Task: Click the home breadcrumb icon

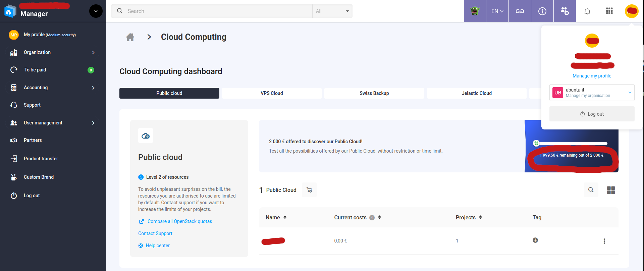Action: pos(130,37)
